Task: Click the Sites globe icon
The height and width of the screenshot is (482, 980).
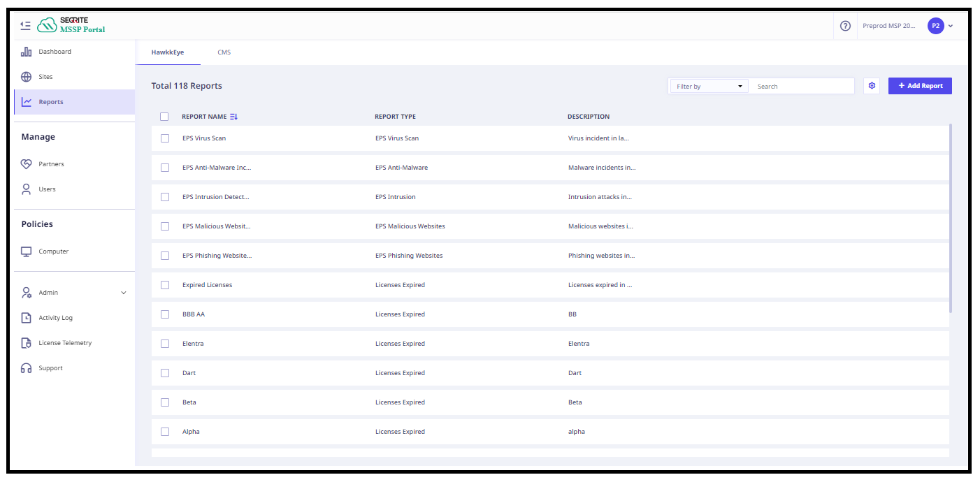Action: click(27, 77)
